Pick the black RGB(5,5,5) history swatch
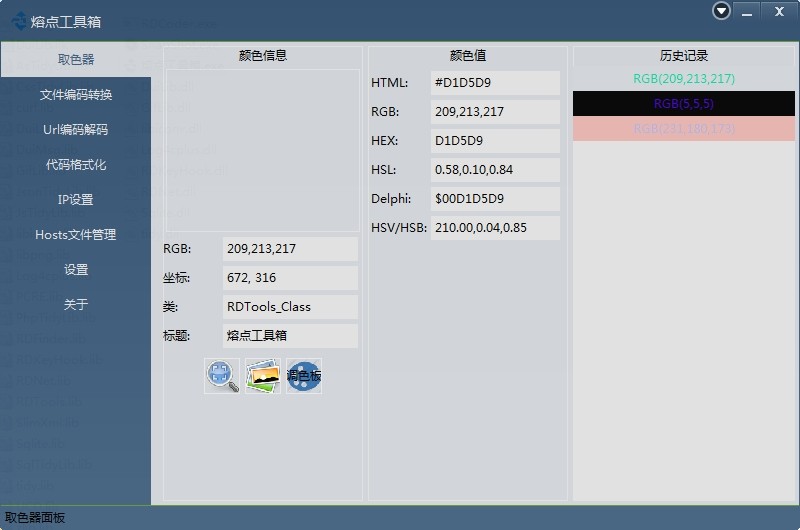 click(684, 104)
